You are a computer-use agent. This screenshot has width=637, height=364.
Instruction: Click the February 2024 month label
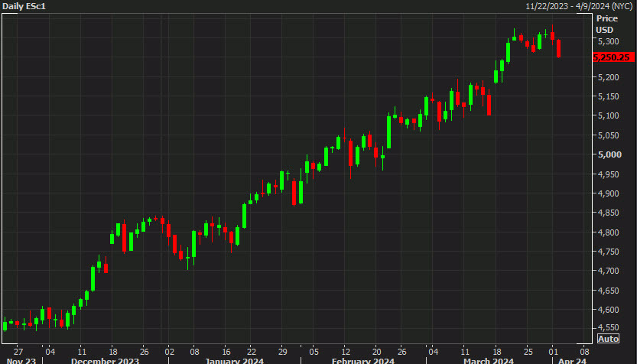362,361
